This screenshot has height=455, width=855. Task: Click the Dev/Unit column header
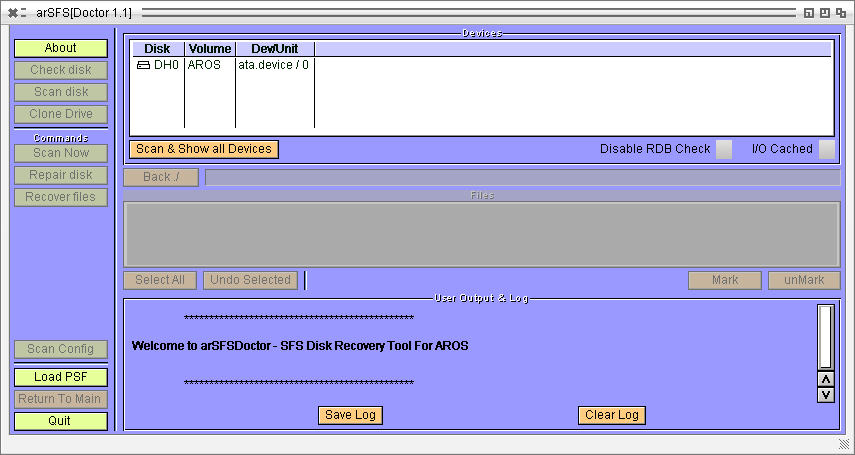coord(275,49)
